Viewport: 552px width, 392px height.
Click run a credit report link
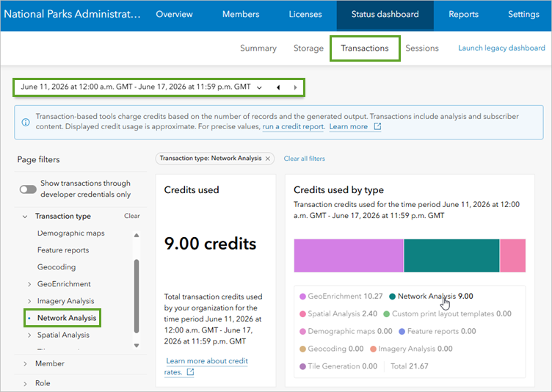293,127
